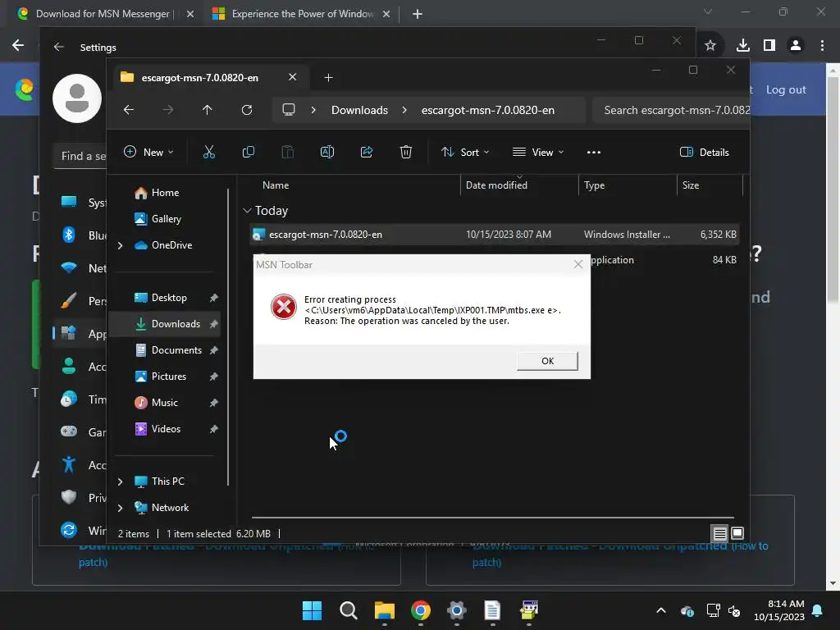Add a new File Explorer tab
Screen dimensions: 840x630
[328, 78]
